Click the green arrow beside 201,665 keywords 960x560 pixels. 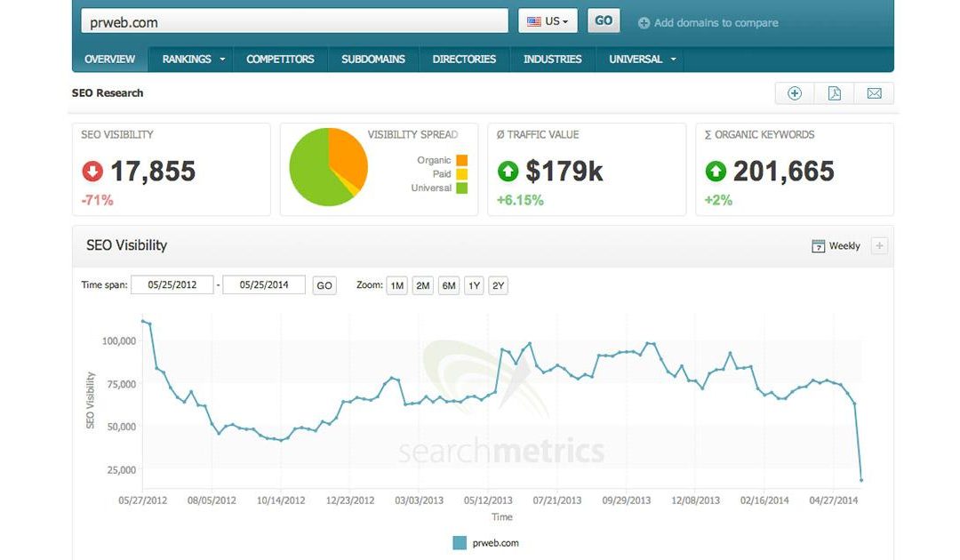[x=716, y=171]
